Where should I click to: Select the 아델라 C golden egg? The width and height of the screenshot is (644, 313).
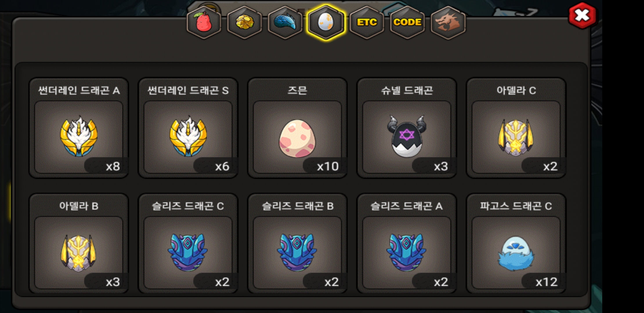(x=516, y=128)
